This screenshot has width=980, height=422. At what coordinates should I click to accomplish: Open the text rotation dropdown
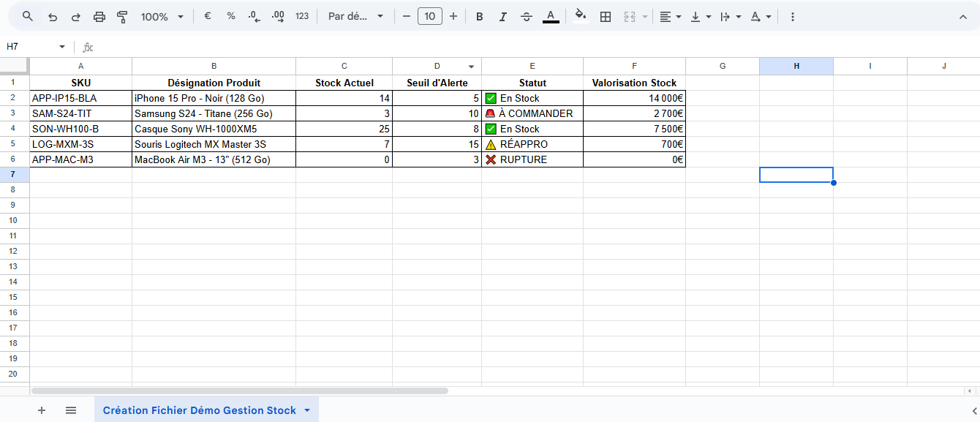[x=761, y=16]
